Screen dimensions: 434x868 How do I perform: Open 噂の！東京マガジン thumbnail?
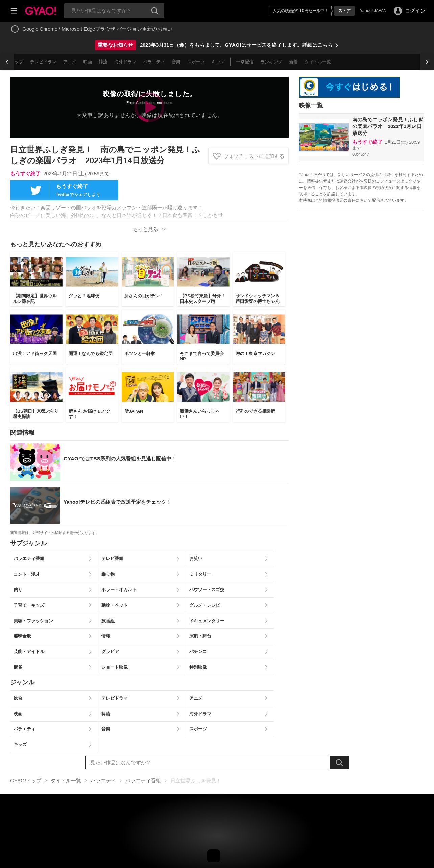259,329
